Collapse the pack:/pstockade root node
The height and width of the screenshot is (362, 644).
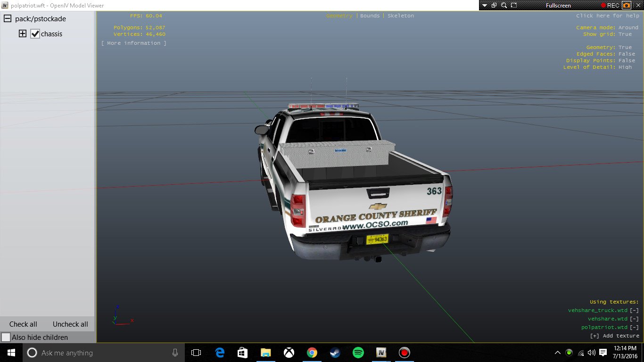click(x=8, y=19)
